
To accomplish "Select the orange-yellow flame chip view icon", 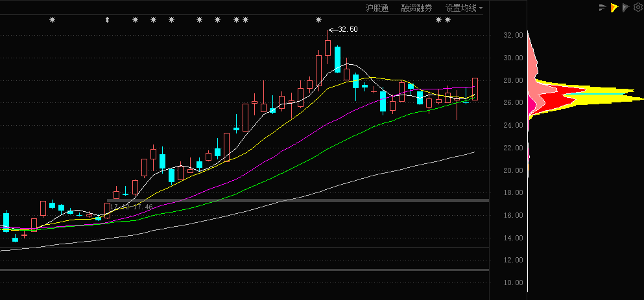I will point(614,7).
